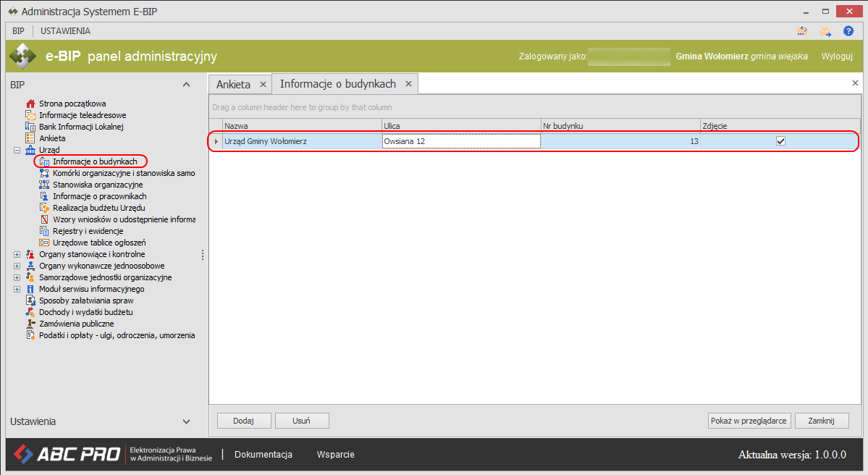Click the Podatki i opłaty icon
The width and height of the screenshot is (868, 475).
tap(30, 335)
